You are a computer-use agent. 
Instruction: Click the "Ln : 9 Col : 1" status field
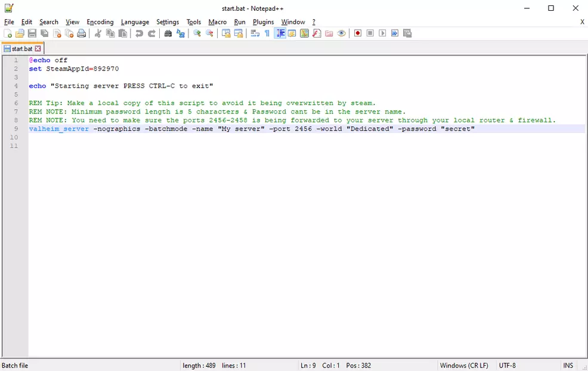[x=320, y=366]
